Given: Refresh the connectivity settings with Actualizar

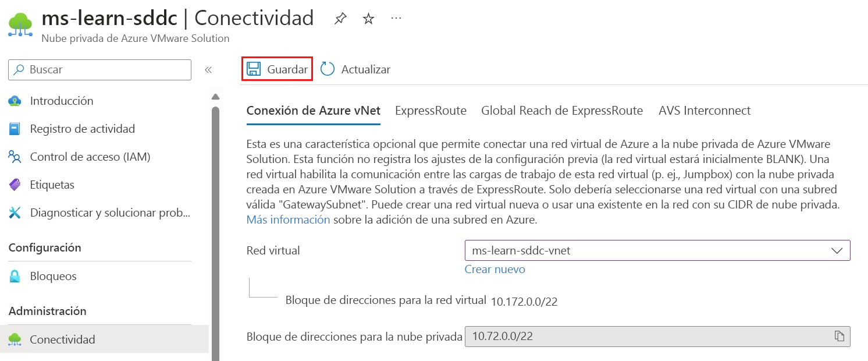Looking at the screenshot, I should pos(356,69).
